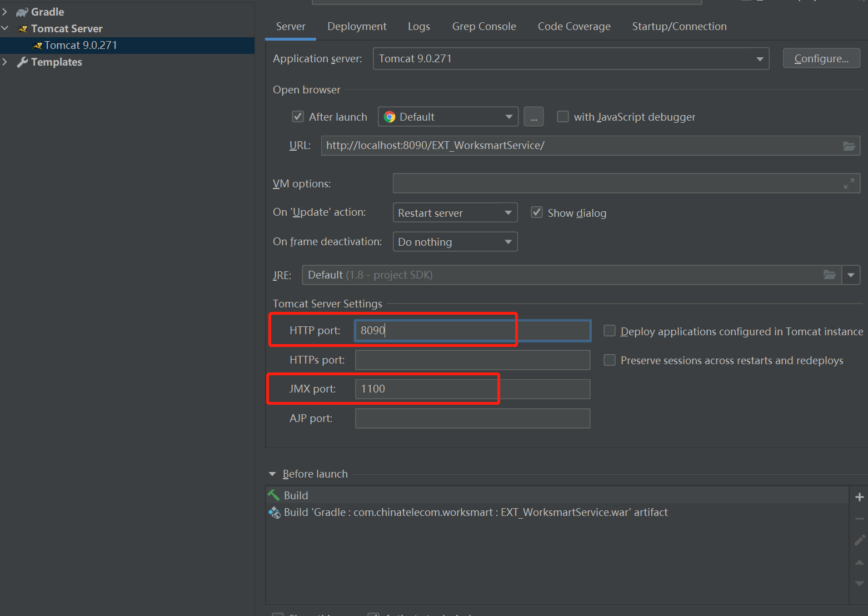Open the On 'Update' action dropdown

coord(455,213)
